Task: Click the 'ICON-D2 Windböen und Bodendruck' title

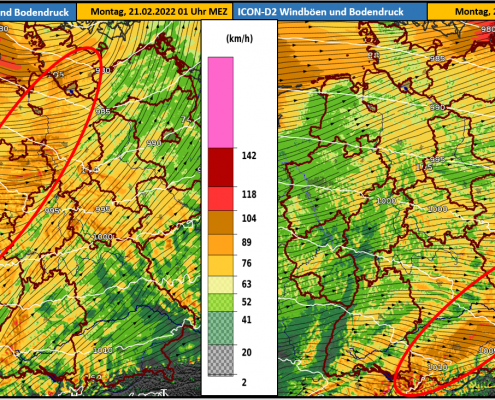Action: point(320,12)
